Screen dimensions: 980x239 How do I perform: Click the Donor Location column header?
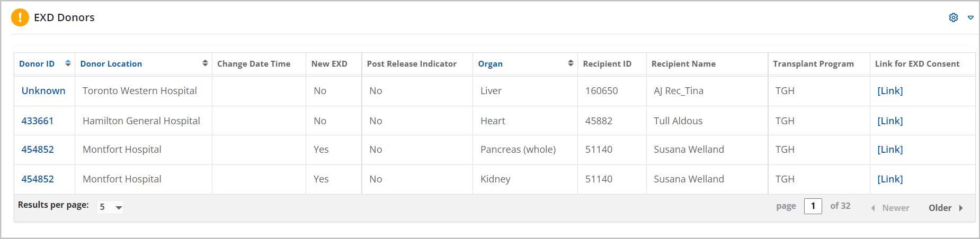[x=111, y=64]
